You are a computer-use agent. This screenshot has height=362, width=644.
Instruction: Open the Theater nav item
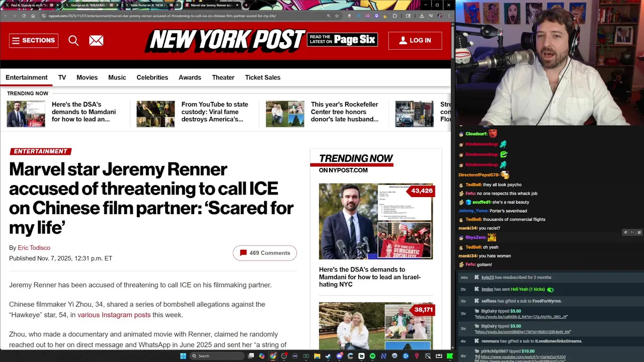click(x=223, y=77)
